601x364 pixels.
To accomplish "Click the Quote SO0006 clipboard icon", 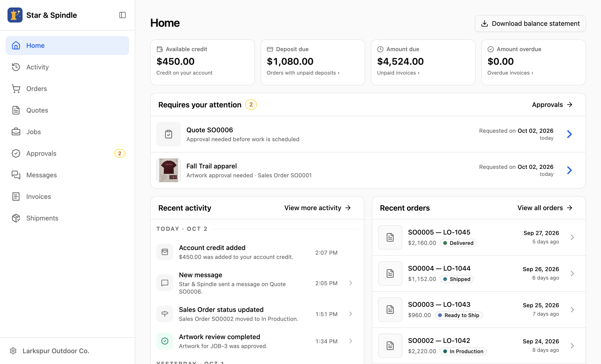I will click(169, 134).
